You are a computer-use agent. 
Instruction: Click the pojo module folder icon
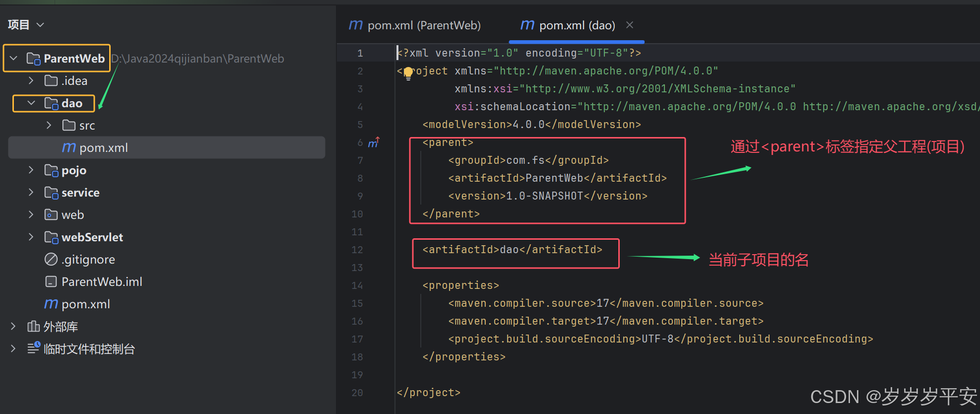pyautogui.click(x=51, y=170)
